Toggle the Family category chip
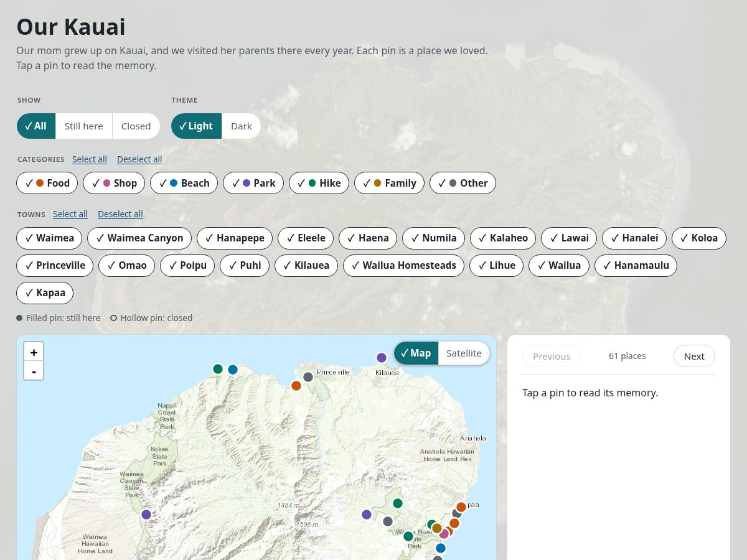The height and width of the screenshot is (560, 747). coord(390,183)
